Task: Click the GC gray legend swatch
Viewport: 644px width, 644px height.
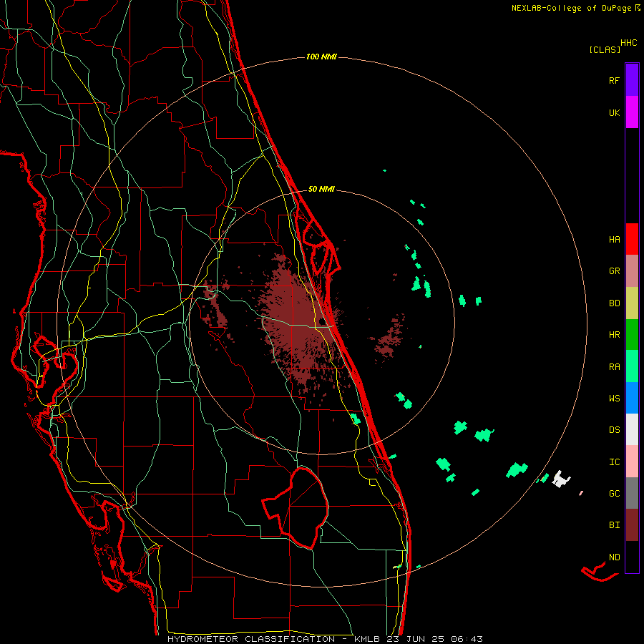Action: tap(632, 493)
